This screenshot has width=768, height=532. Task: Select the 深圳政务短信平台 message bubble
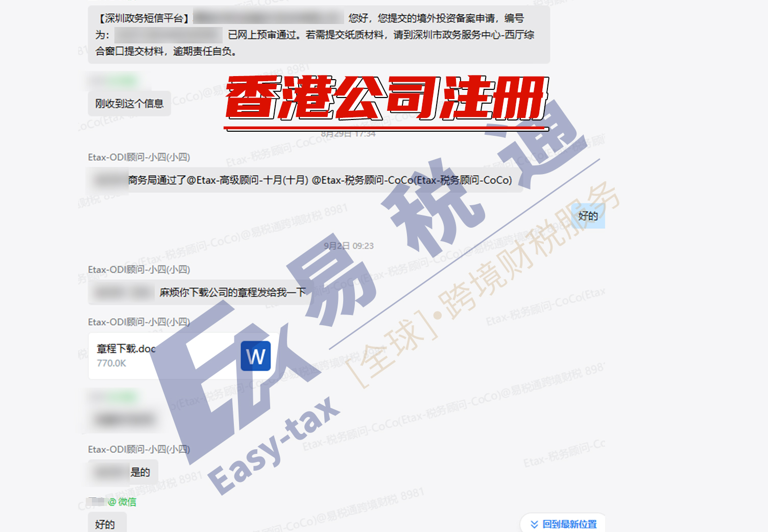[319, 35]
